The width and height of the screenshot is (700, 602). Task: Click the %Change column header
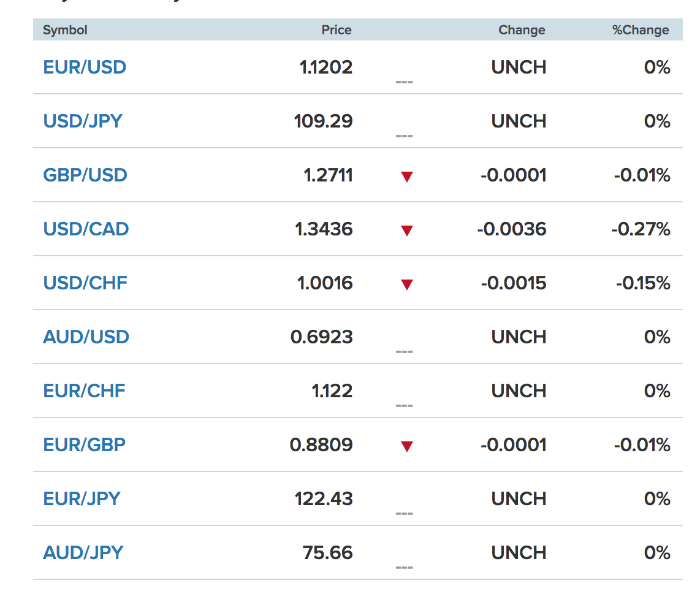pos(641,30)
